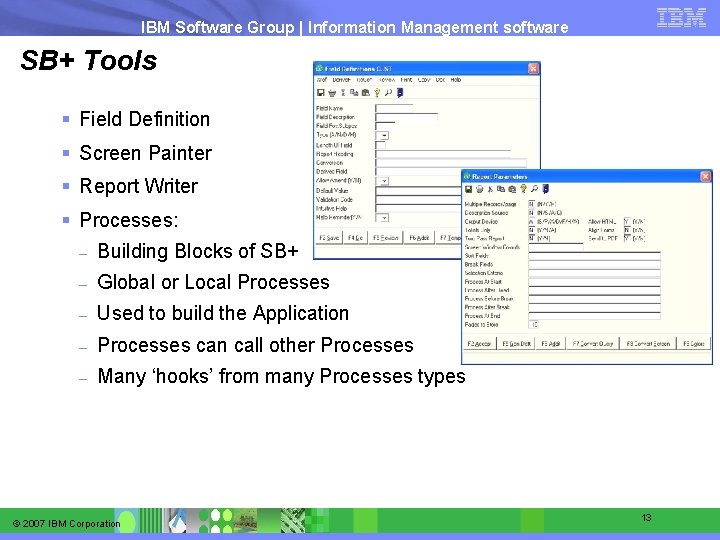Click the Process At End input box
The height and width of the screenshot is (540, 720).
(594, 316)
